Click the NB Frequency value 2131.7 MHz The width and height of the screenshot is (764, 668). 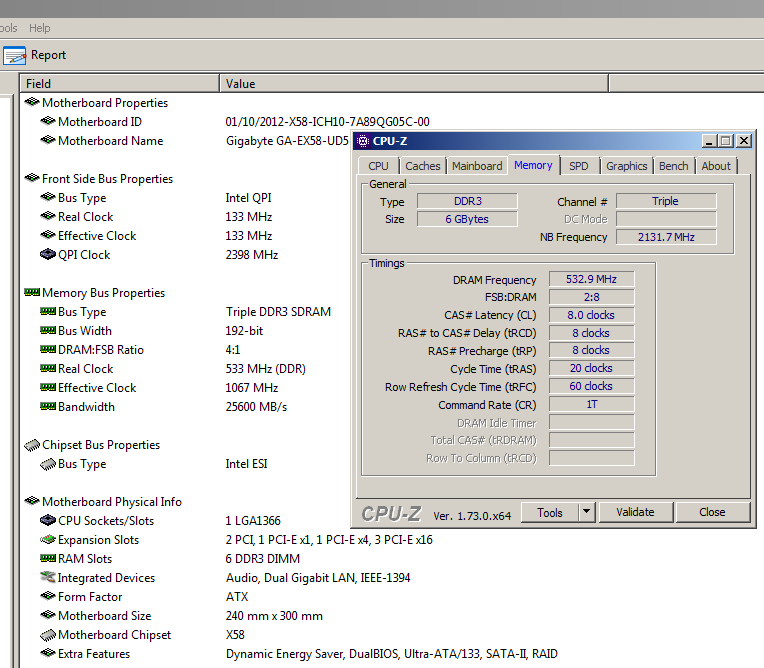pyautogui.click(x=666, y=237)
